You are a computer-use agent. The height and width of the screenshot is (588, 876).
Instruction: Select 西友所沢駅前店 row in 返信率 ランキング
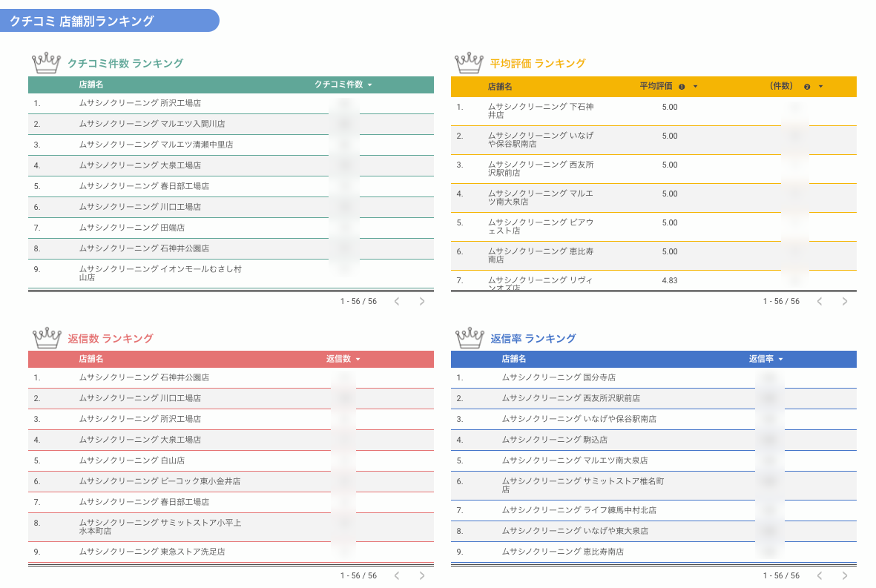pos(653,399)
